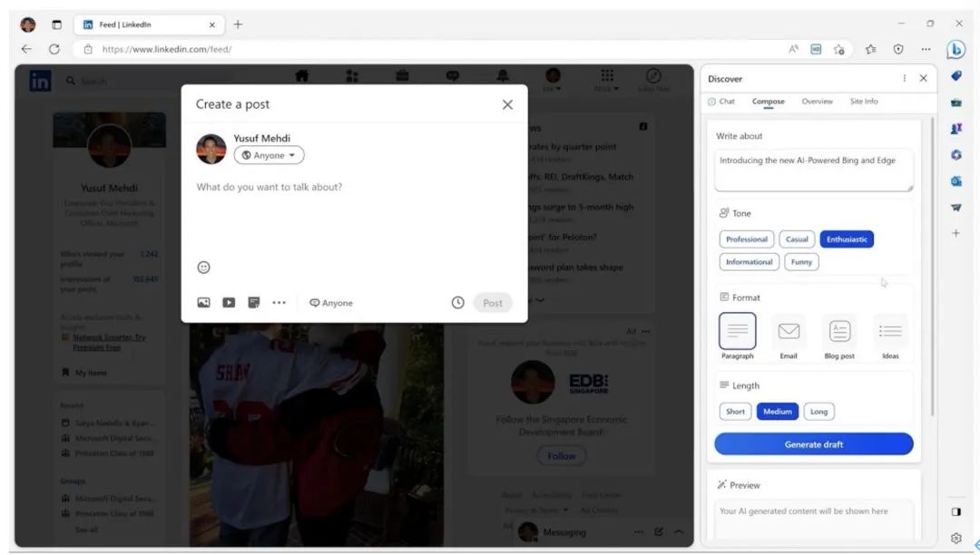980x555 pixels.
Task: Switch to the Overview tab
Action: pyautogui.click(x=817, y=102)
